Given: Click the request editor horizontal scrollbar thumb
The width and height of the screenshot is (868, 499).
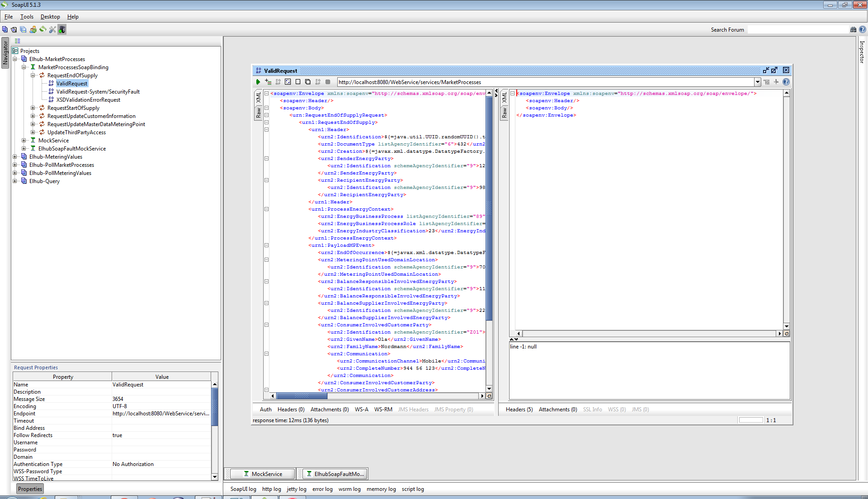Looking at the screenshot, I should tap(302, 396).
